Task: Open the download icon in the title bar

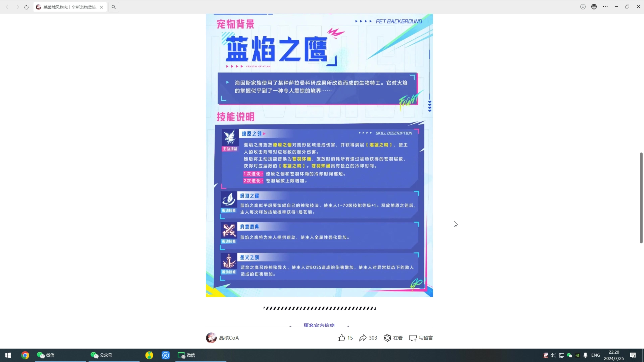Action: (x=583, y=7)
